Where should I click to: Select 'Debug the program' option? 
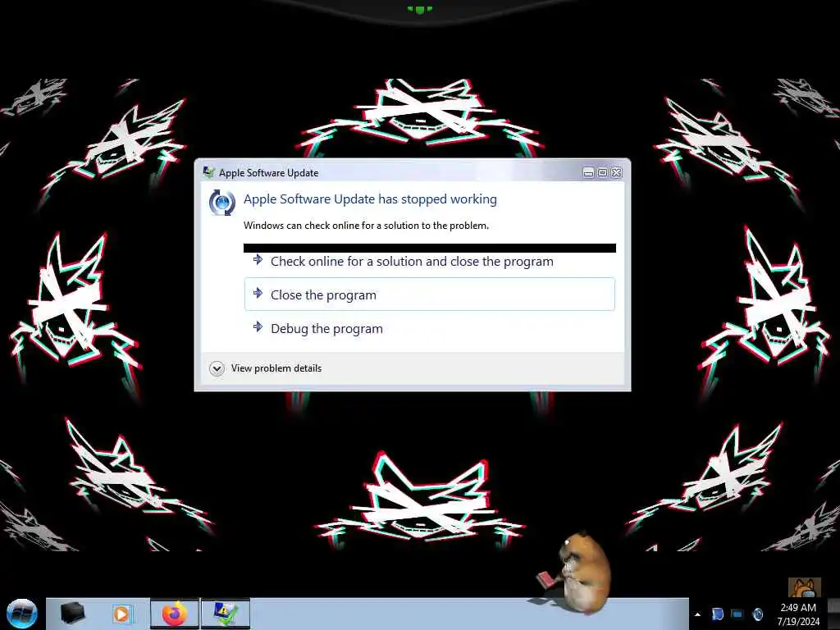[x=430, y=328]
